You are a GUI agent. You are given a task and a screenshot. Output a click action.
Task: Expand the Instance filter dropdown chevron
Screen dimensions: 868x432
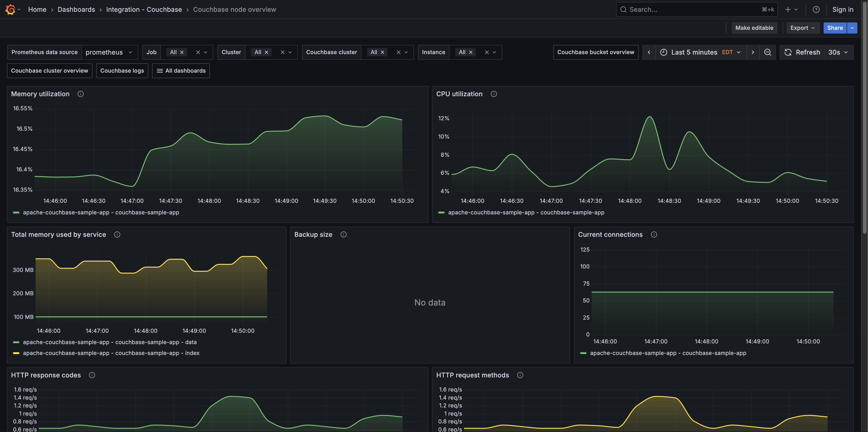(x=494, y=52)
